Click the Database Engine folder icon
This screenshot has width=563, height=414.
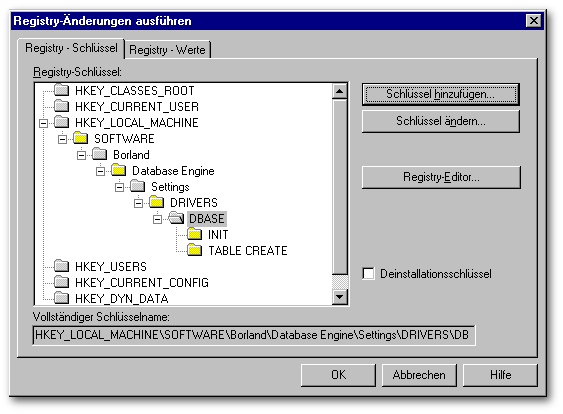pyautogui.click(x=119, y=170)
